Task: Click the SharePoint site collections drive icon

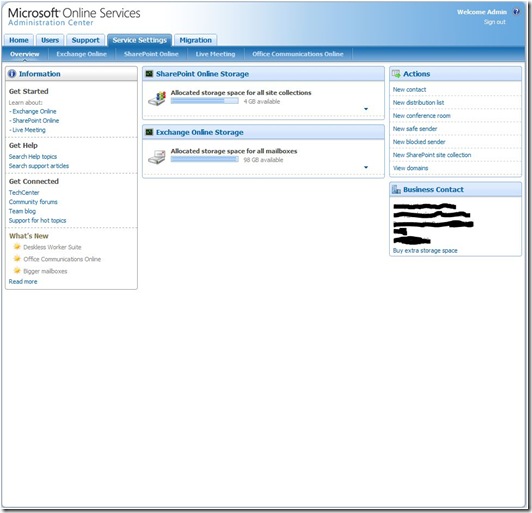Action: point(157,98)
